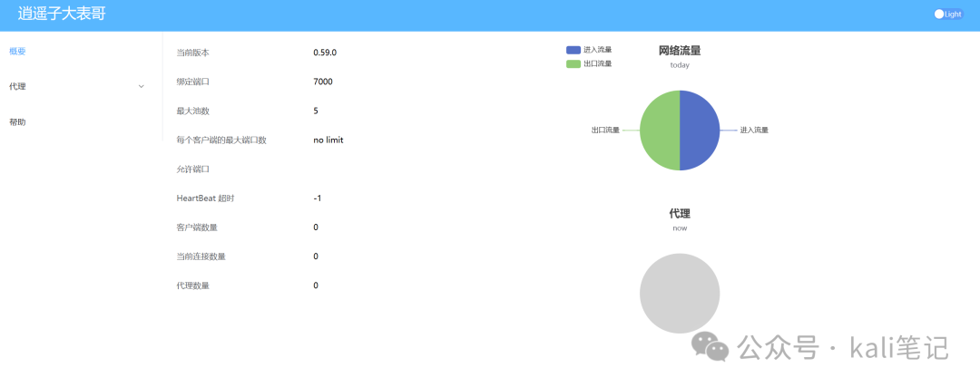
Task: Open the 帮助 help menu item
Action: (17, 122)
